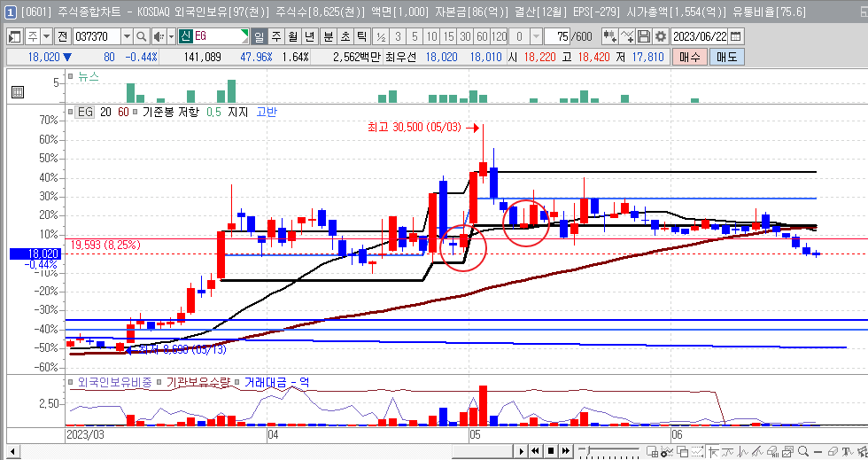The height and width of the screenshot is (460, 868).
Task: Click the magnifier stock search icon
Action: coord(141,36)
